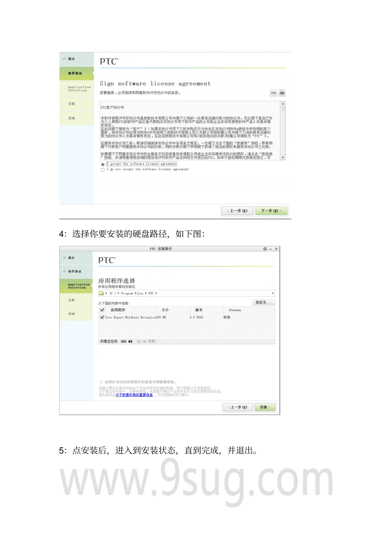Viewport: 392px width, 555px height.
Task: Toggle quality agent data collection checkbox
Action: click(x=101, y=382)
